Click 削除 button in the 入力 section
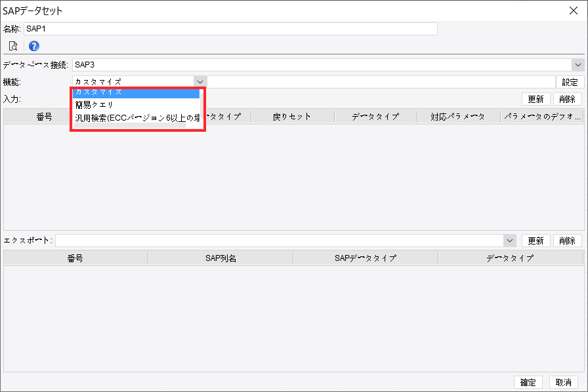Image resolution: width=588 pixels, height=392 pixels. click(567, 99)
